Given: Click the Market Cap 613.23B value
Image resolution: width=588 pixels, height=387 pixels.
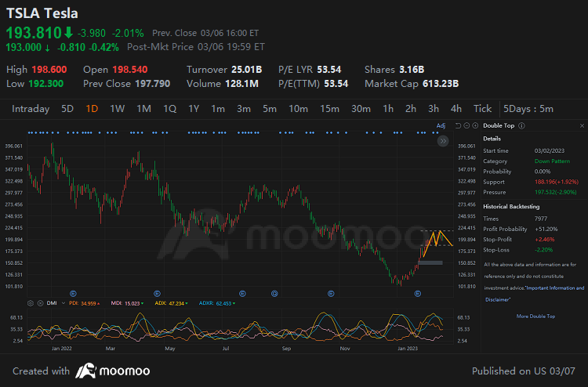Looking at the screenshot, I should (441, 84).
